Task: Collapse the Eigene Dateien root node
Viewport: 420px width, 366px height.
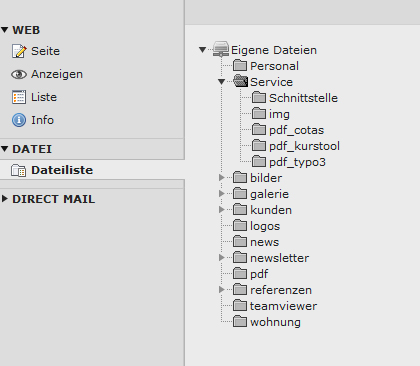Action: [202, 50]
